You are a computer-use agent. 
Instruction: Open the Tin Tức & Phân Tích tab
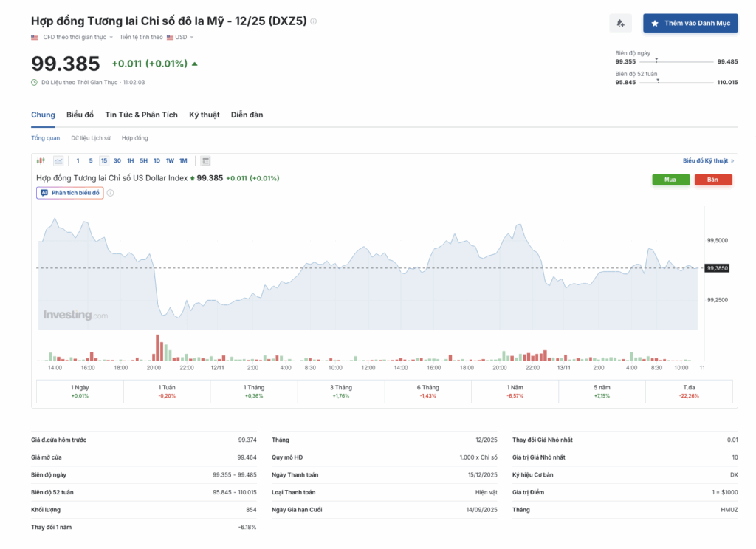[x=141, y=115]
